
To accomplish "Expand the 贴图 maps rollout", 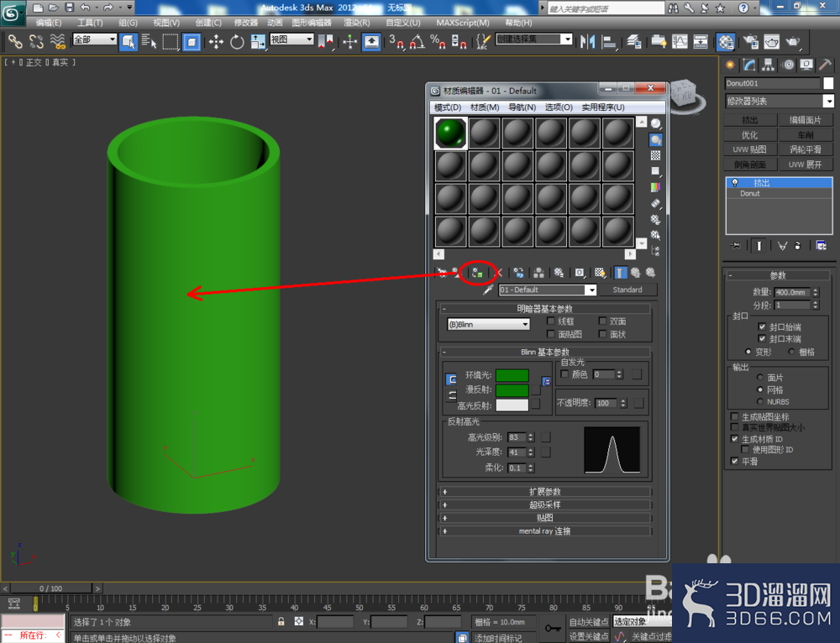I will point(545,518).
